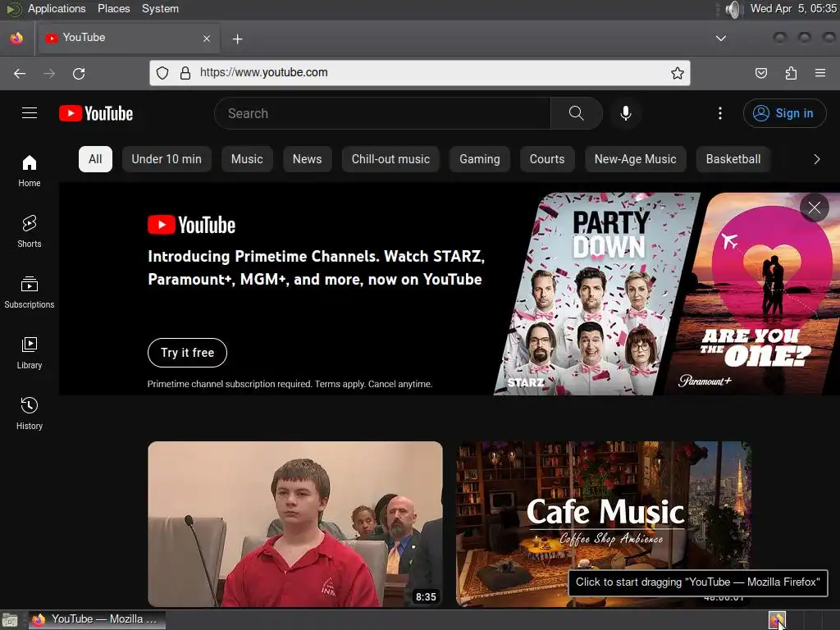The width and height of the screenshot is (840, 630).
Task: Click the Party Down promo image
Action: [x=596, y=294]
